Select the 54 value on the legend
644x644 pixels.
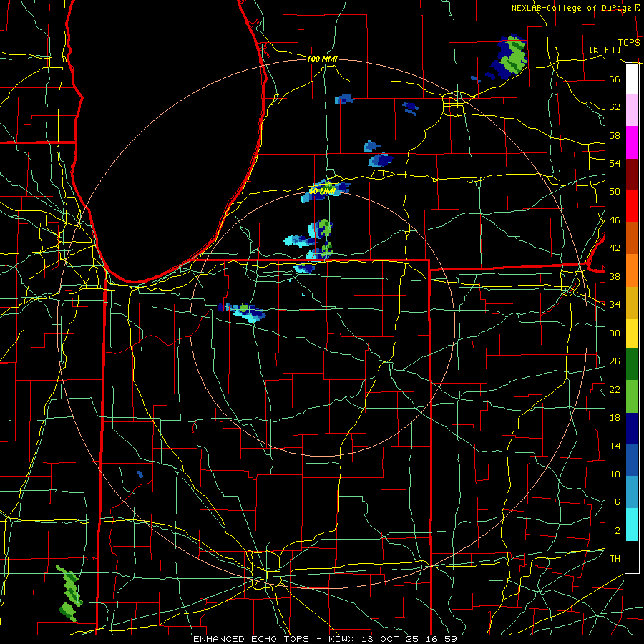(615, 163)
